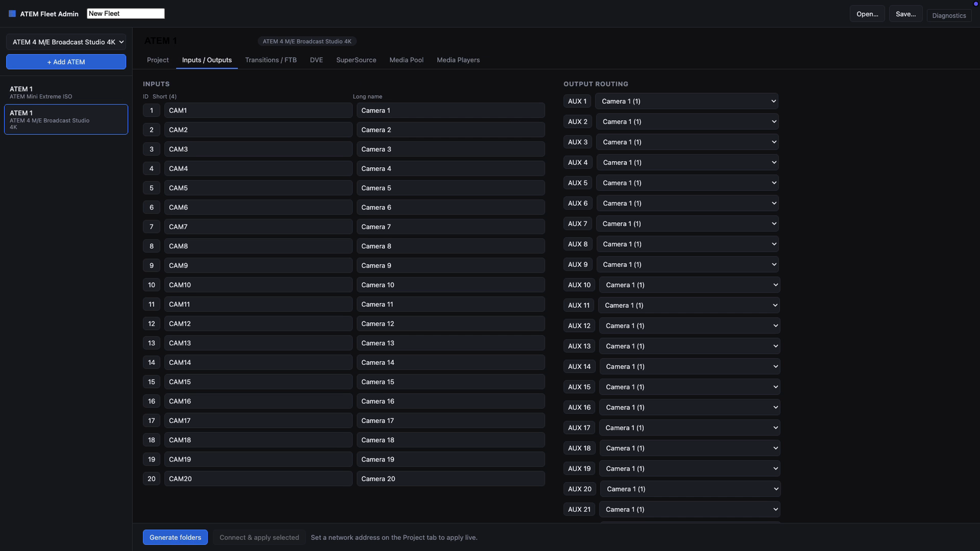
Task: Click the Open... button
Action: coord(867,14)
